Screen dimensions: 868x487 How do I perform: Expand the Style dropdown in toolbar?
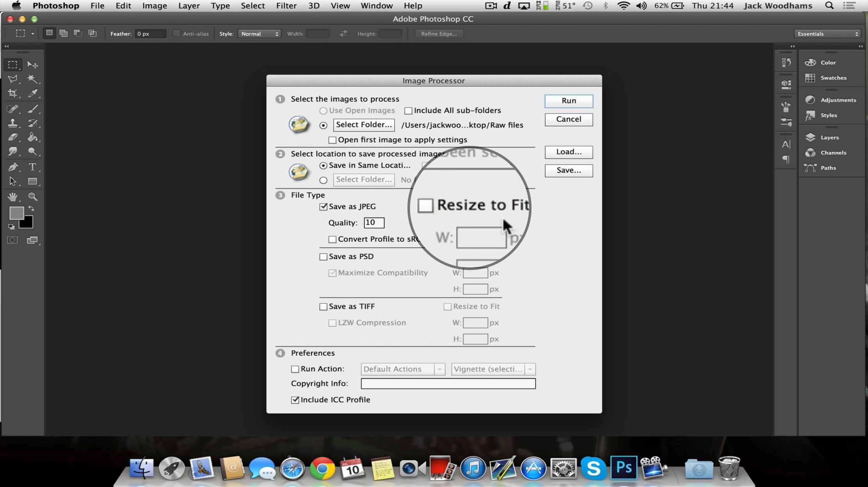259,34
